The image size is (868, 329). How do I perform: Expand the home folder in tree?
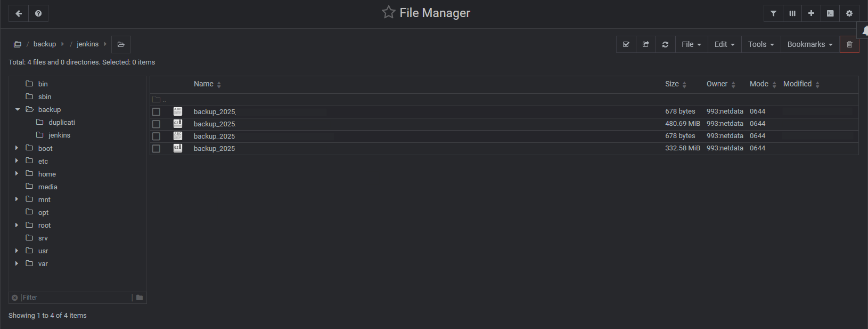tap(17, 173)
